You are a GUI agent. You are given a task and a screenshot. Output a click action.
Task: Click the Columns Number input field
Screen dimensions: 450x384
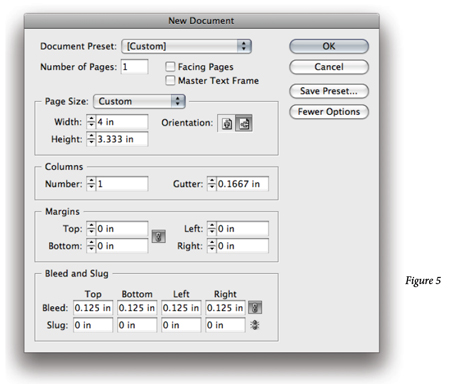click(x=122, y=184)
